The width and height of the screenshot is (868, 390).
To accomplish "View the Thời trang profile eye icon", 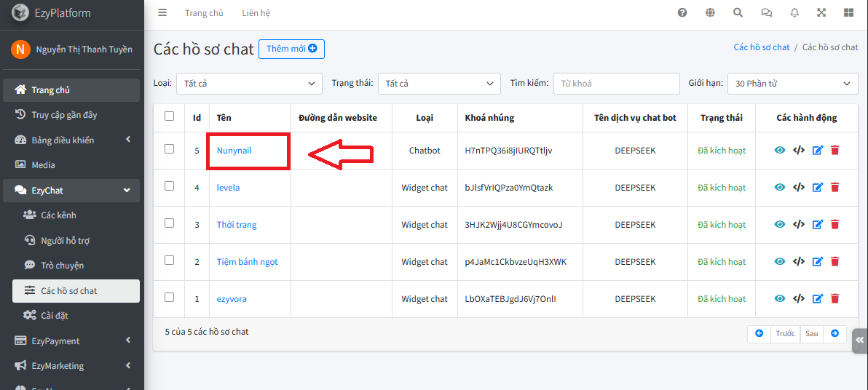I will [x=780, y=225].
